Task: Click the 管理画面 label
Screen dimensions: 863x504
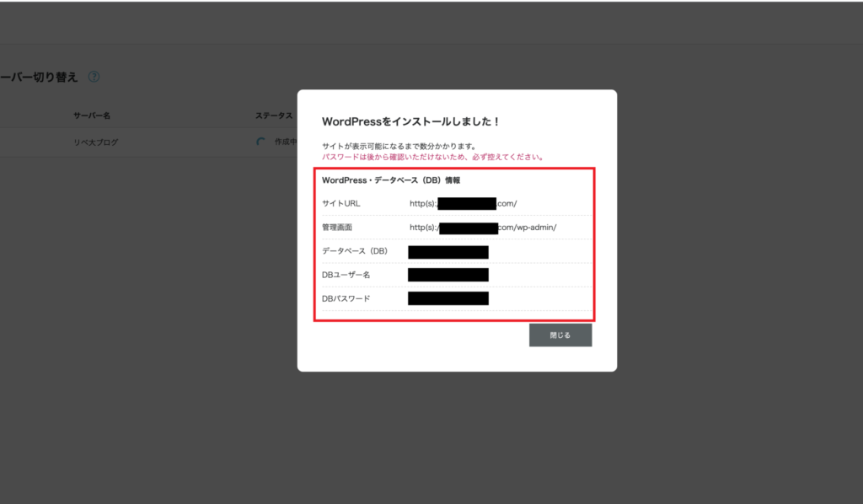Action: coord(337,228)
